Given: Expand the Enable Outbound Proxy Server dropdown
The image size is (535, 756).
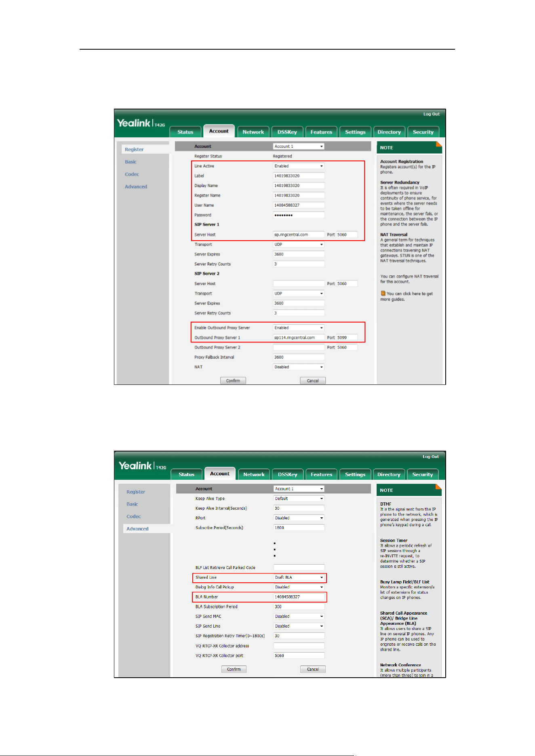Looking at the screenshot, I should coord(299,328).
